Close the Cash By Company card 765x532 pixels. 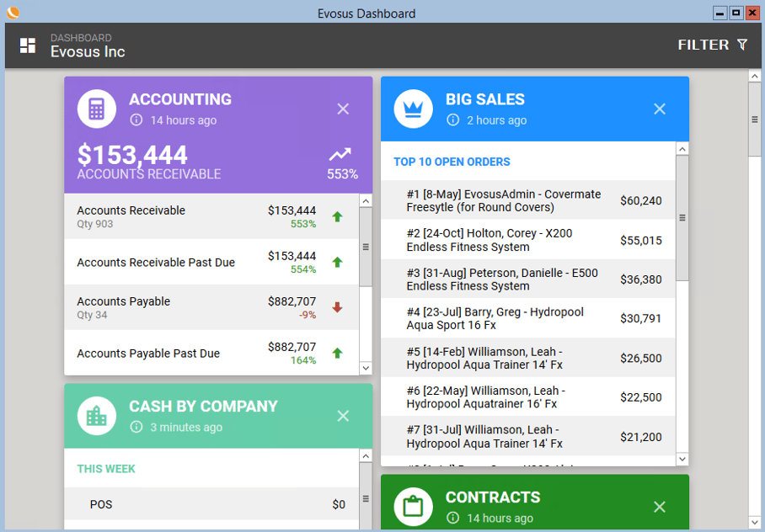[x=343, y=416]
